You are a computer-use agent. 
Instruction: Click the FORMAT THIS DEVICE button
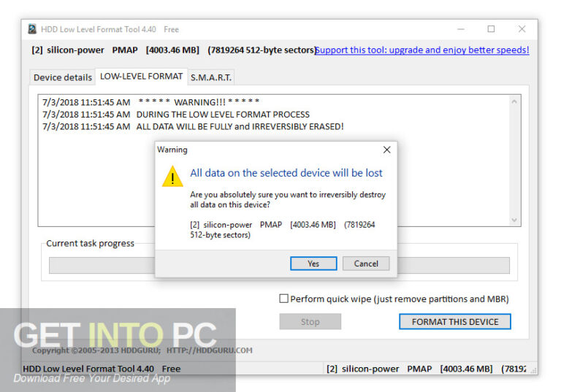pyautogui.click(x=455, y=321)
